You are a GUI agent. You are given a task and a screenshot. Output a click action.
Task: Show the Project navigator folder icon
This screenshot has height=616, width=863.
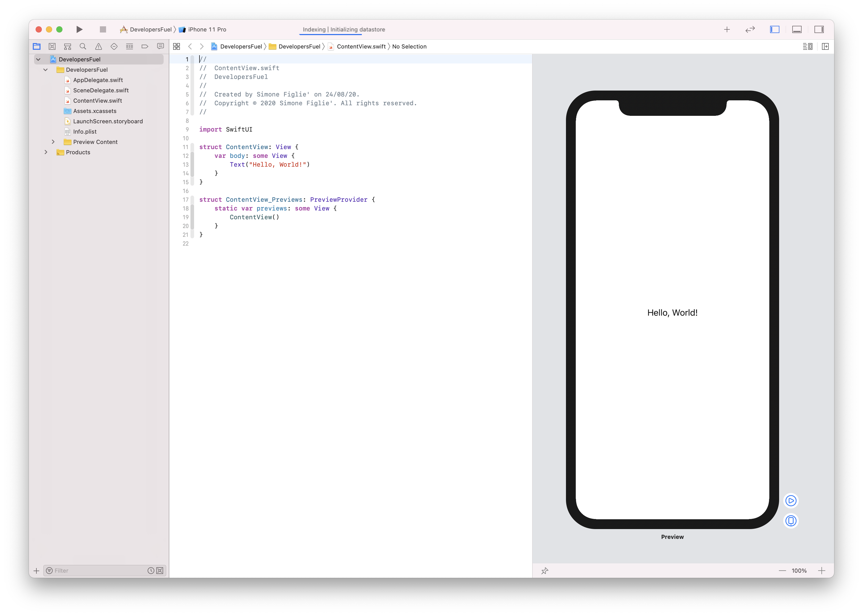click(37, 46)
